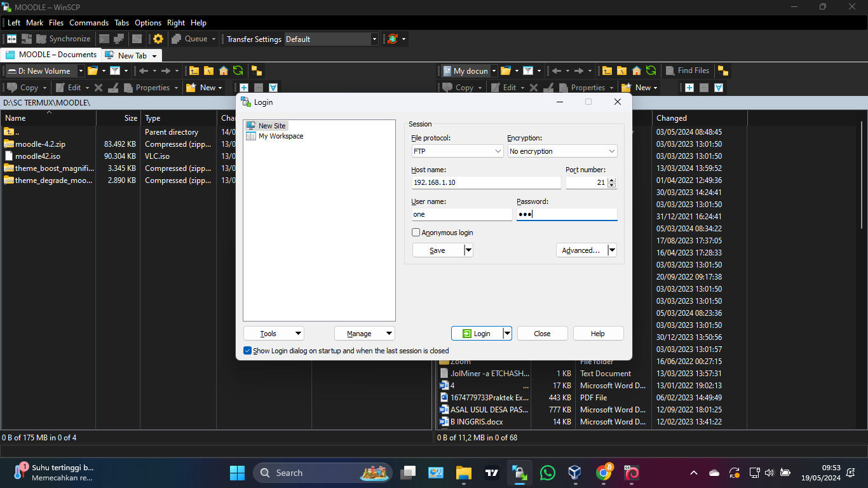Select B INGGRIS.docx in right panel

pos(477,422)
